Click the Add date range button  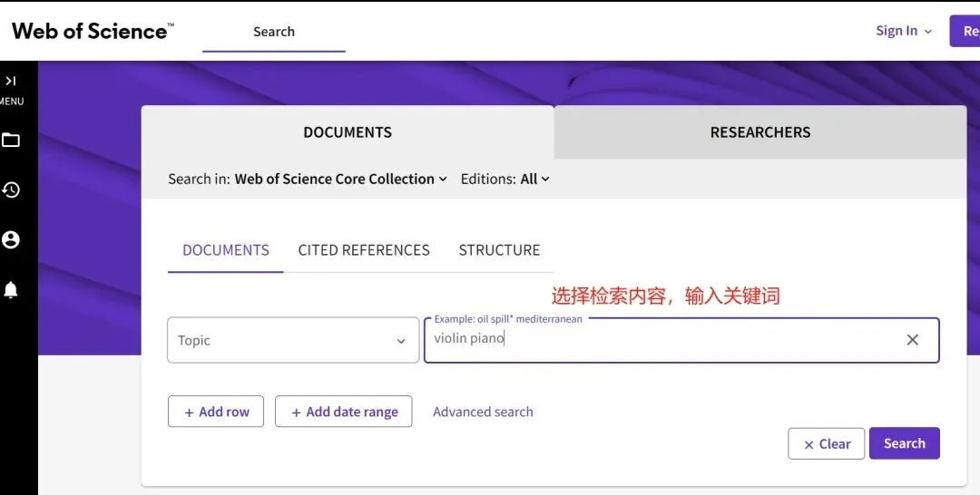coord(344,412)
